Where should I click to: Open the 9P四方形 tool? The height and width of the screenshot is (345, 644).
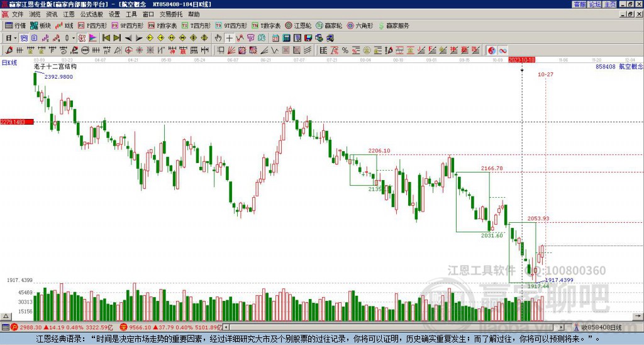point(127,25)
